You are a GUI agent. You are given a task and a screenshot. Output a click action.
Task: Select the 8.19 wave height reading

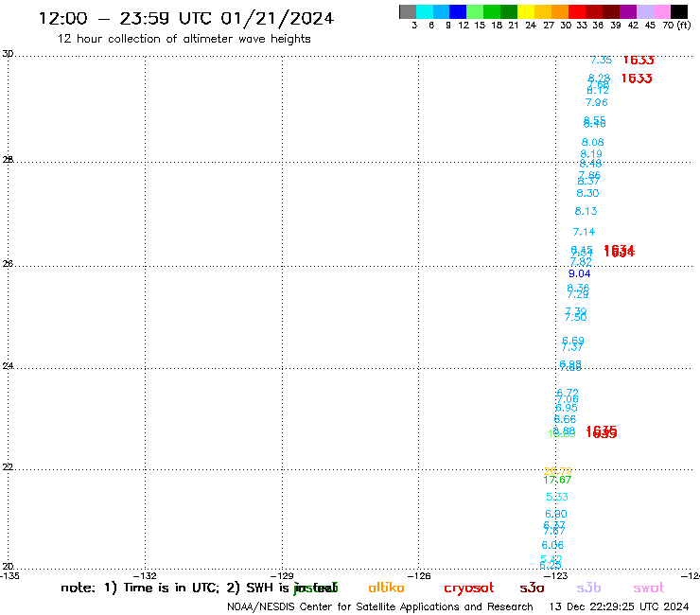(x=591, y=154)
